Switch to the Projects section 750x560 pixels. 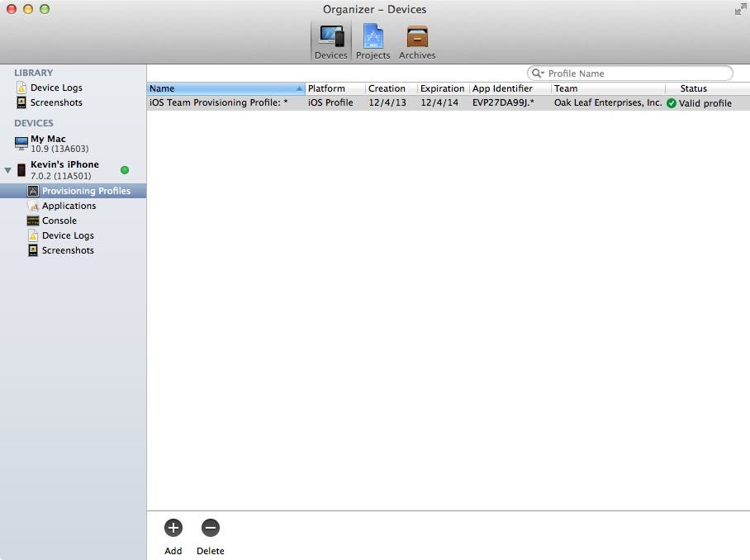[x=373, y=41]
